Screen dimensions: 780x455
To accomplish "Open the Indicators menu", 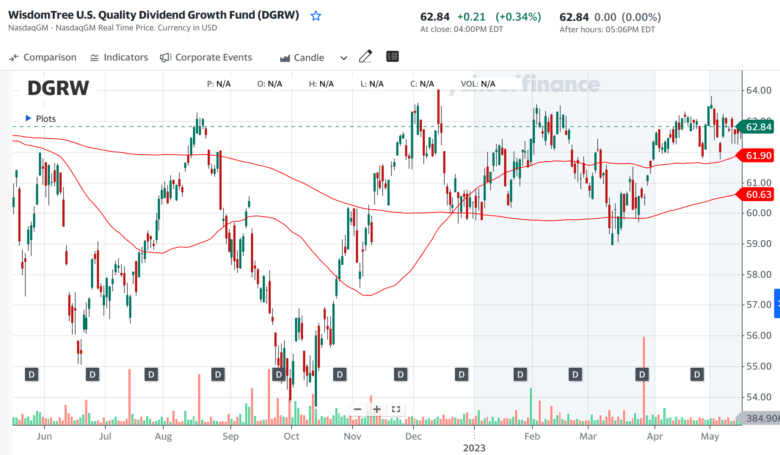I will (119, 57).
